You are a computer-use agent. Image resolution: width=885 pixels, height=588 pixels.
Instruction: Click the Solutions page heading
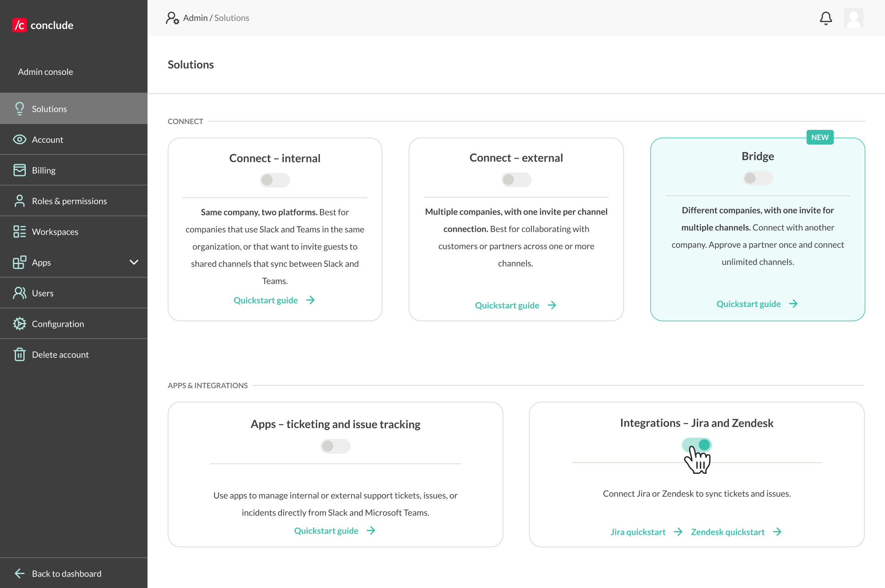click(191, 64)
